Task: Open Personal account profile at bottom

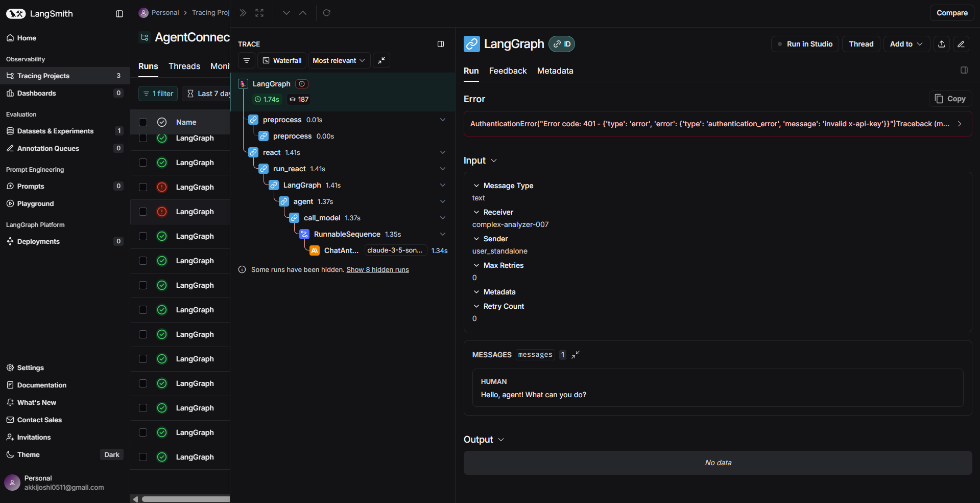Action: pyautogui.click(x=65, y=483)
